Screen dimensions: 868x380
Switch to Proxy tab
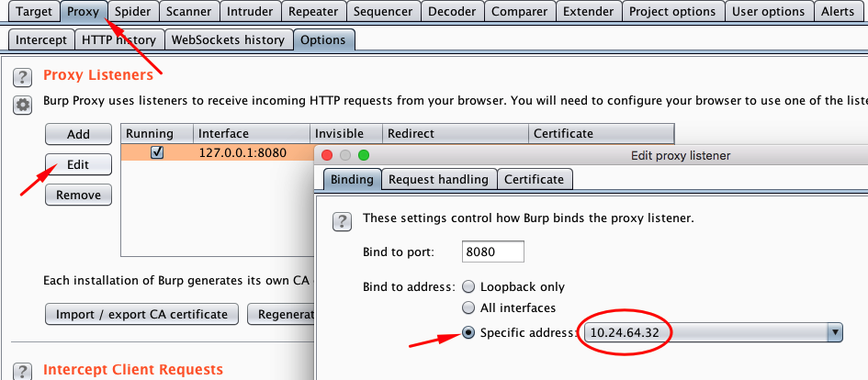pyautogui.click(x=83, y=11)
